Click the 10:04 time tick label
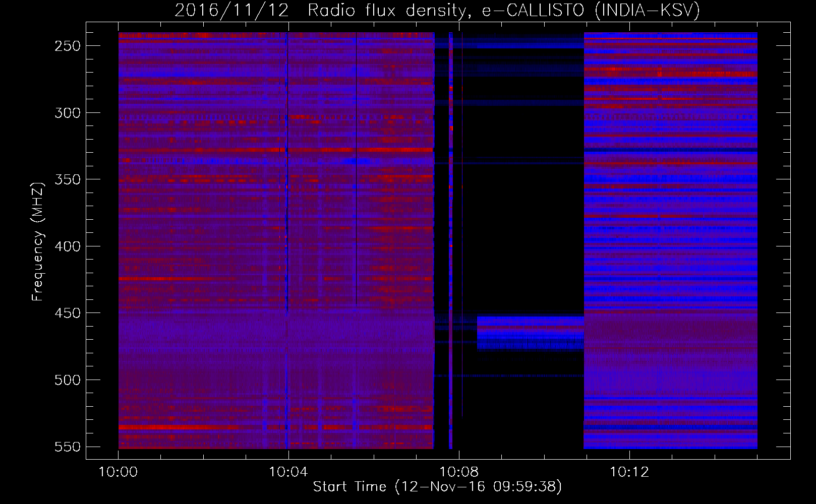The image size is (816, 504). pos(288,472)
